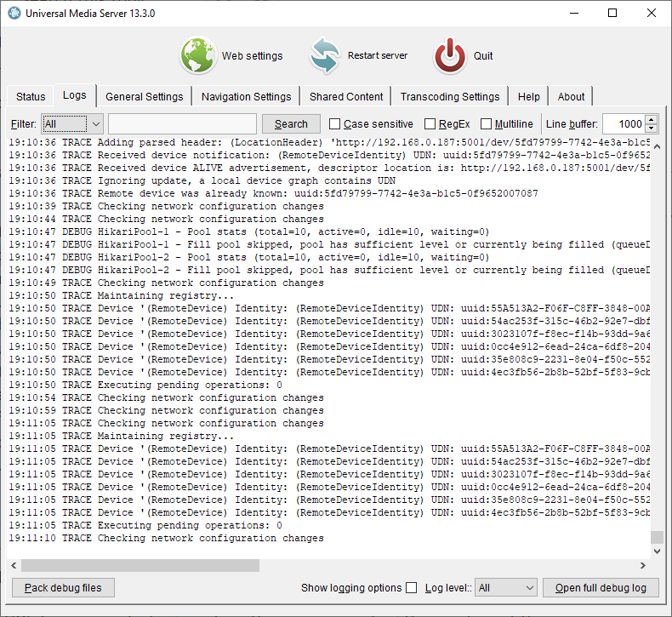The width and height of the screenshot is (672, 617).
Task: Click the 19:10:47 'HikariPool-1 - Pool stats' line
Action: pos(249,231)
